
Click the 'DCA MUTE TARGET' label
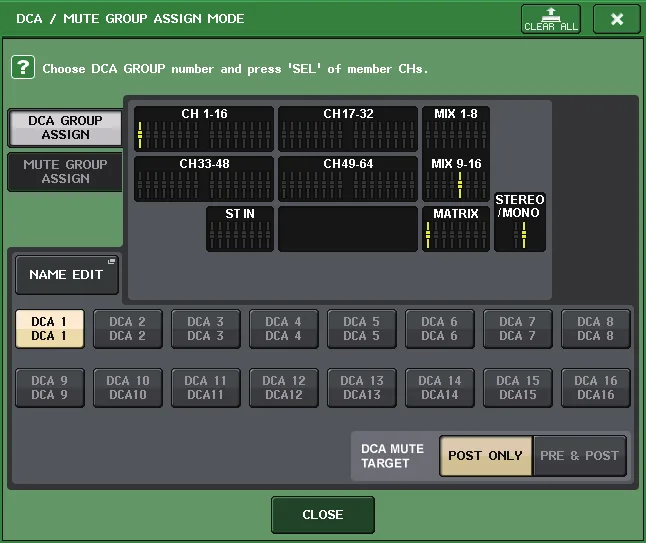[392, 456]
